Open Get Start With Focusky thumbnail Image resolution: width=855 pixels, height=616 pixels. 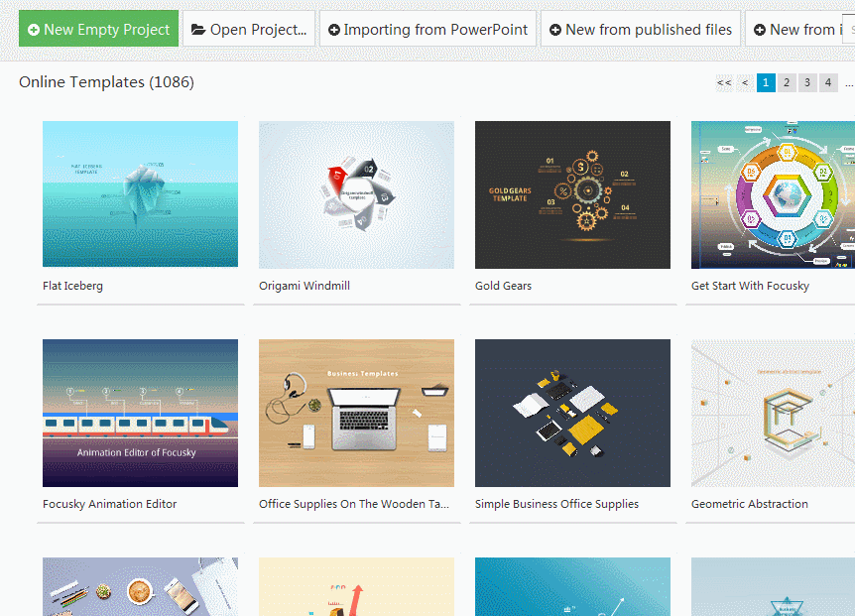[773, 194]
